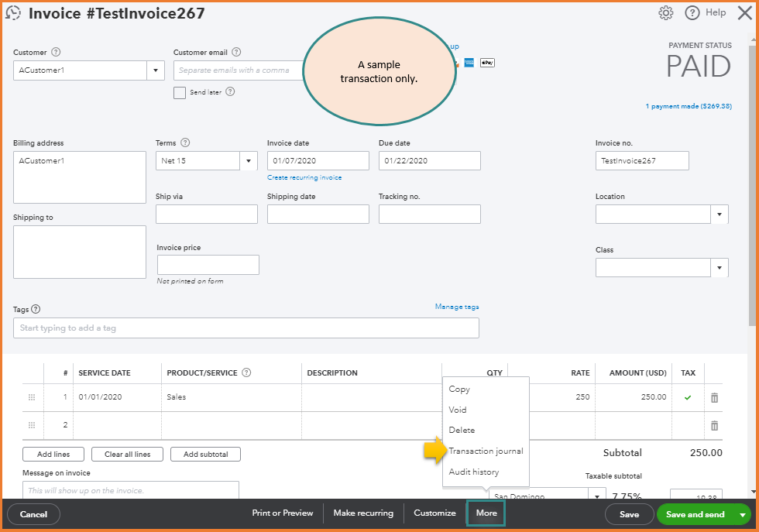This screenshot has width=759, height=532.
Task: Open the Location dropdown arrow
Action: point(720,215)
